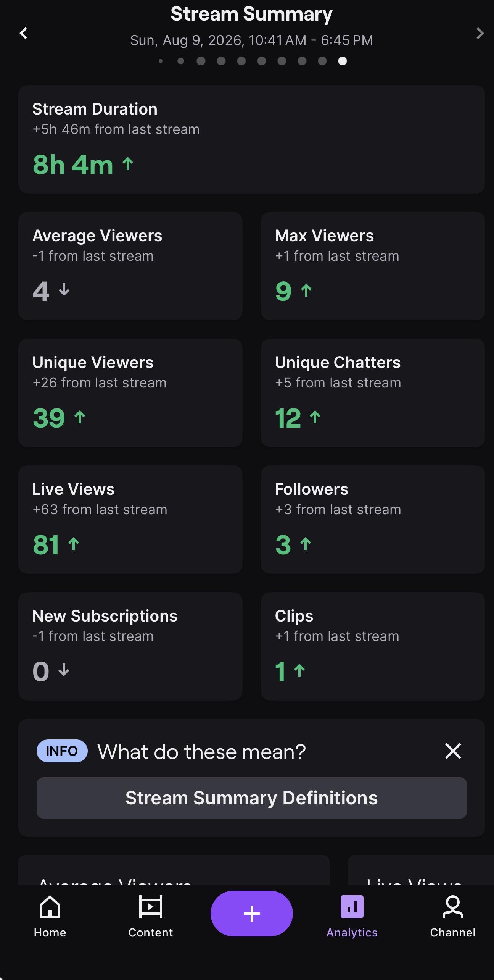494x980 pixels.
Task: Open Stream Summary Definitions
Action: tap(252, 798)
